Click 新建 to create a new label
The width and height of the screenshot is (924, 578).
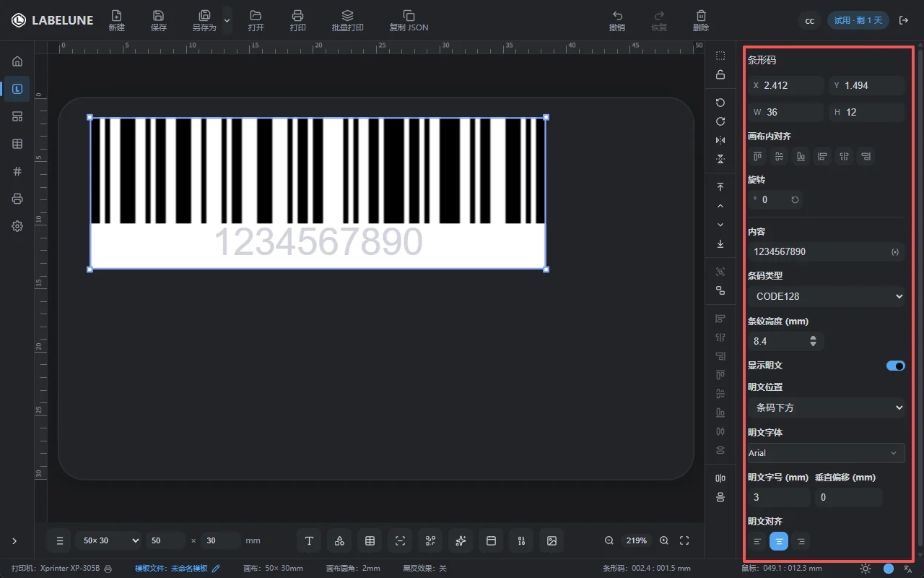pyautogui.click(x=117, y=20)
